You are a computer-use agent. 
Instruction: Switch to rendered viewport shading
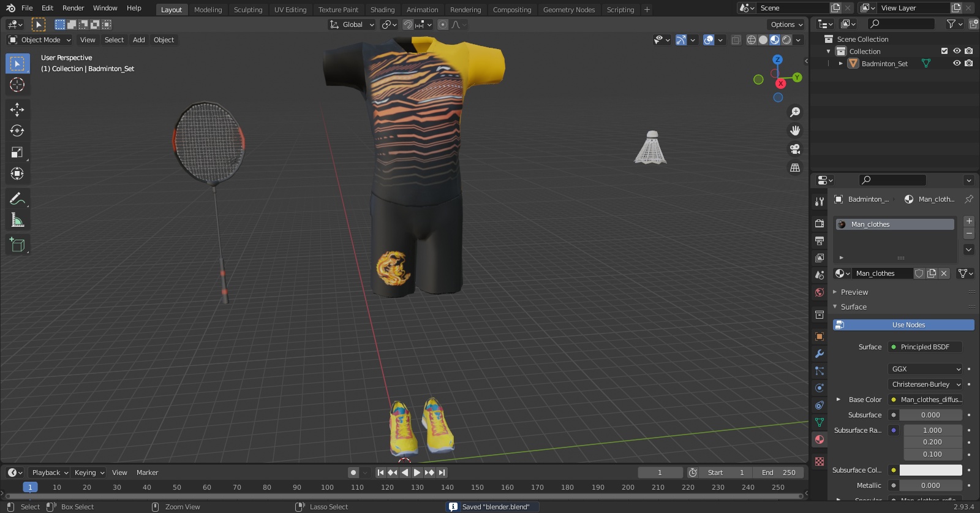(786, 40)
